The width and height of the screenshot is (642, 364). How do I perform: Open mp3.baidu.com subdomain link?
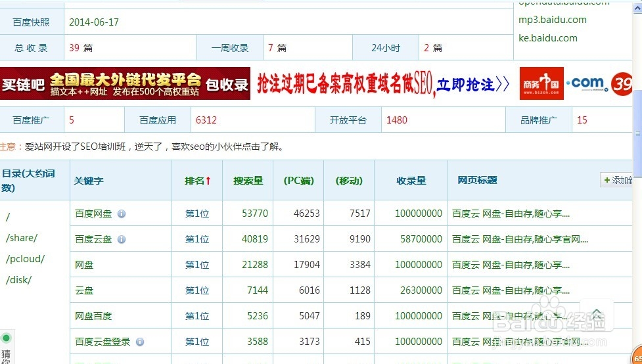(553, 20)
